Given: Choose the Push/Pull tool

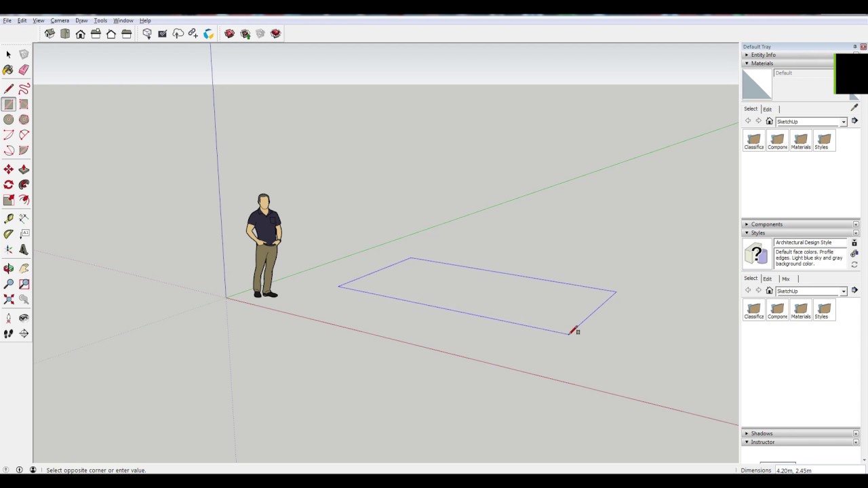Looking at the screenshot, I should pos(24,169).
